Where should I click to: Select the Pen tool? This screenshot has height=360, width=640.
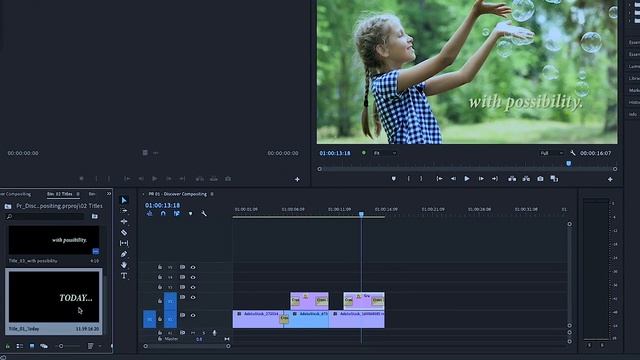tap(124, 254)
